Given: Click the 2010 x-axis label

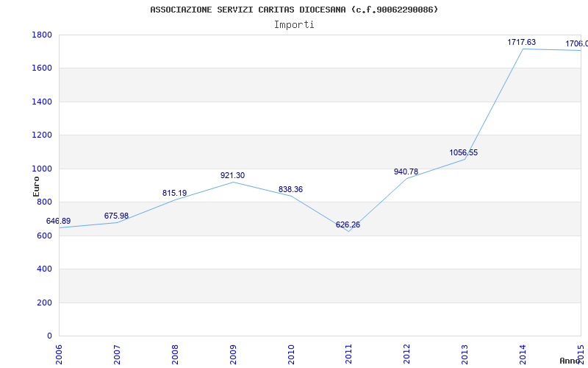Looking at the screenshot, I should click(291, 354).
